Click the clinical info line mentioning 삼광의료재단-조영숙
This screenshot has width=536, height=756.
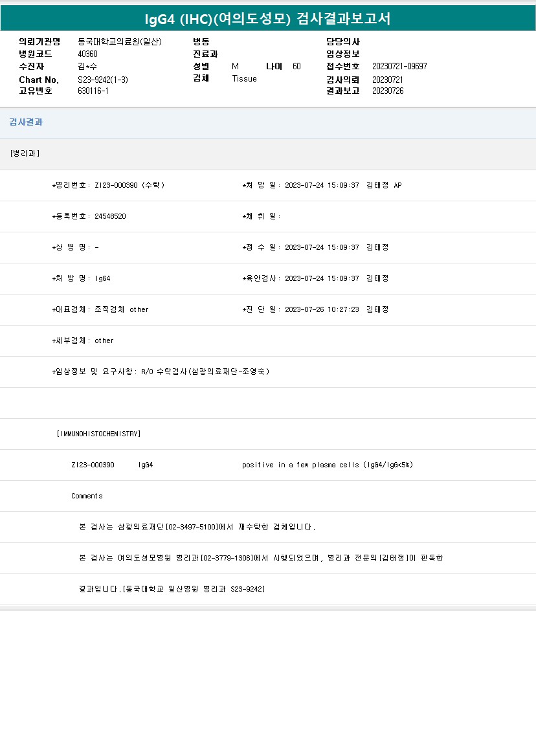pos(161,372)
